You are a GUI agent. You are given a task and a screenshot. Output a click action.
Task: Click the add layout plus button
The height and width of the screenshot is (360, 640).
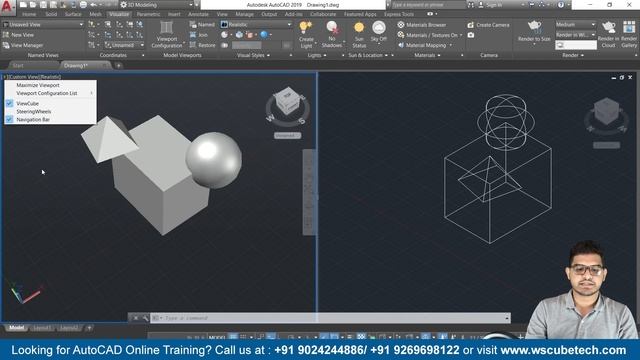89,328
